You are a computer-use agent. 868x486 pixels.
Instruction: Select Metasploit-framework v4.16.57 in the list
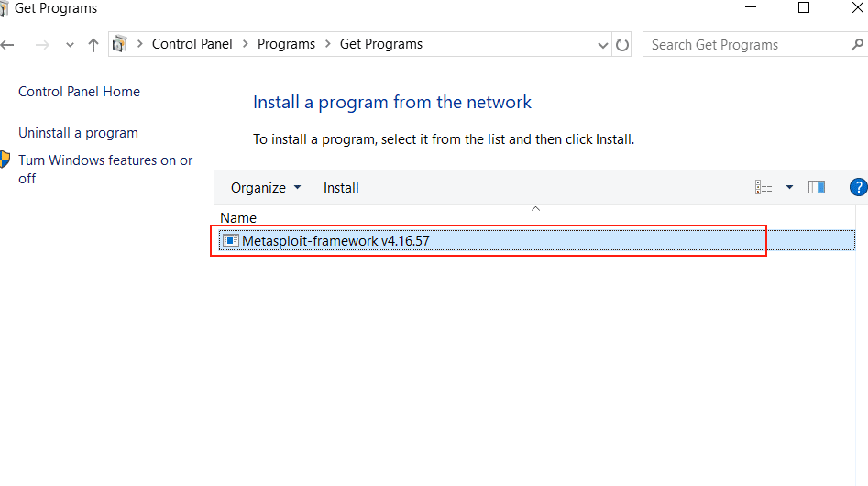[335, 241]
